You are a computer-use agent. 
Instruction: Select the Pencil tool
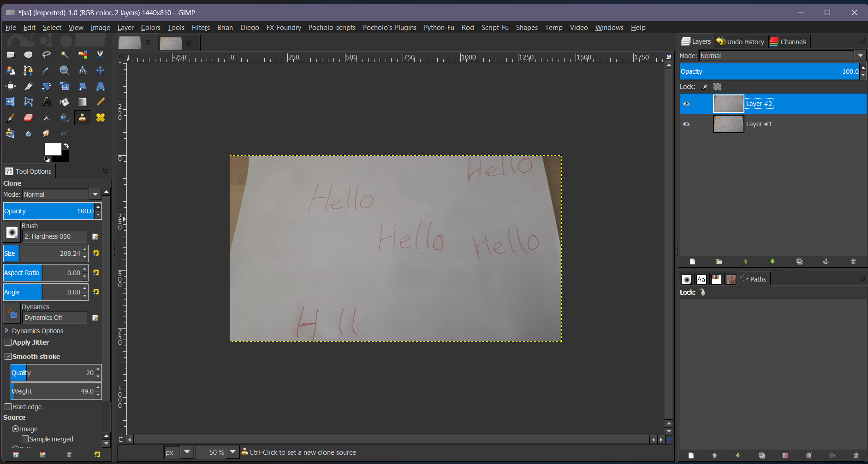point(101,102)
